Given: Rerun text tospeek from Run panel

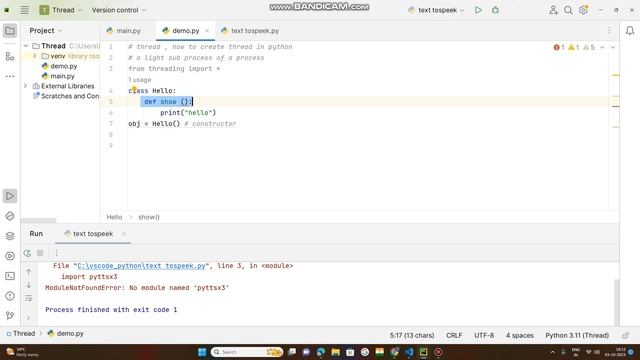Looking at the screenshot, I should coord(27,253).
